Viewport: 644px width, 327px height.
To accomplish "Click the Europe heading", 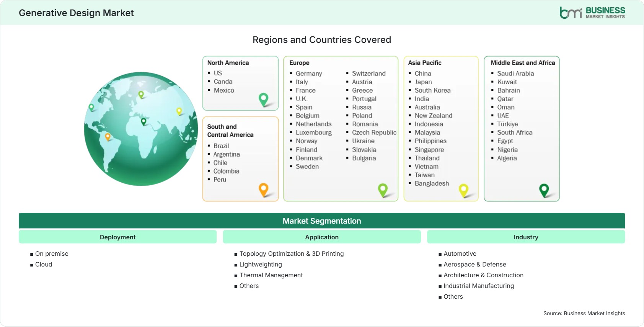I will 299,63.
